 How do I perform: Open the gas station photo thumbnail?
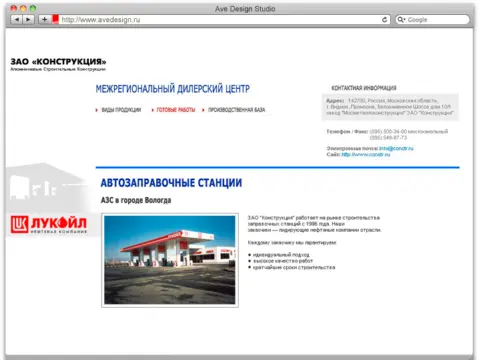pyautogui.click(x=170, y=260)
